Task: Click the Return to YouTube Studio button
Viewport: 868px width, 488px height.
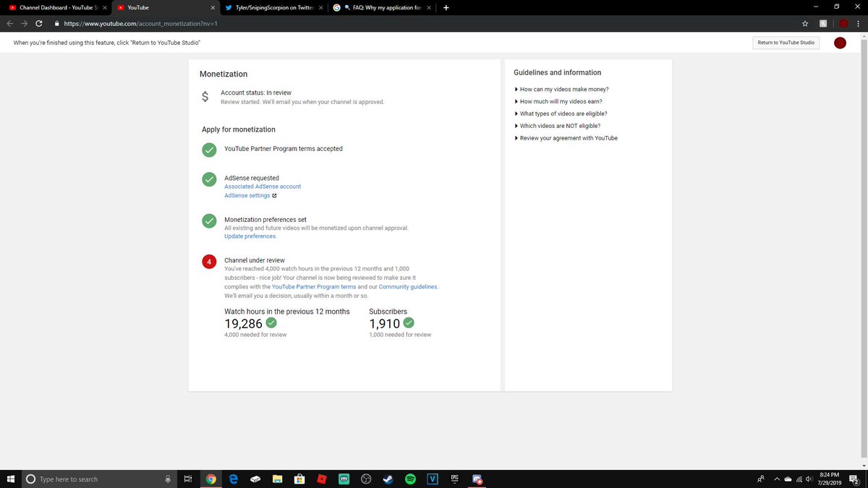Action: tap(786, 43)
